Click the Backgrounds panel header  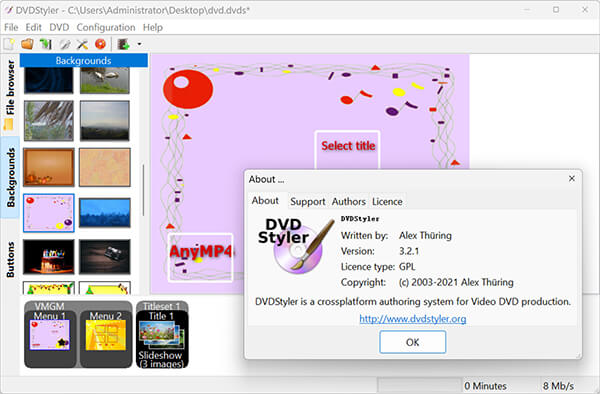(x=84, y=60)
